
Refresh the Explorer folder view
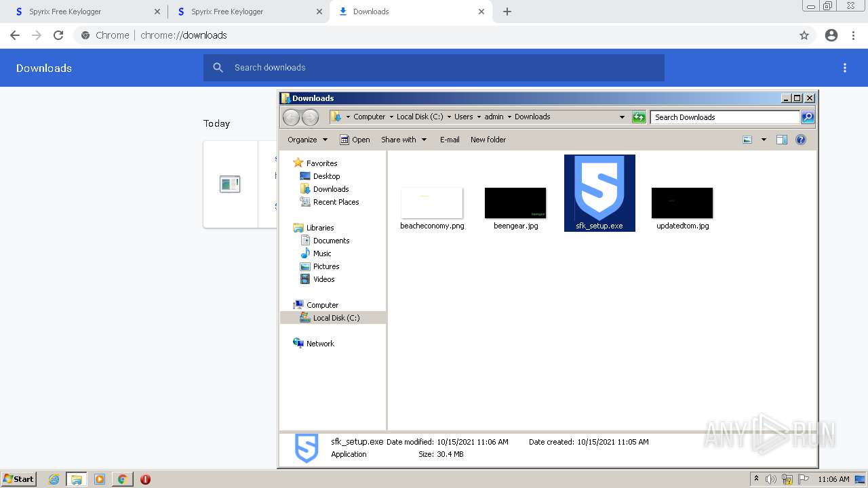[639, 117]
